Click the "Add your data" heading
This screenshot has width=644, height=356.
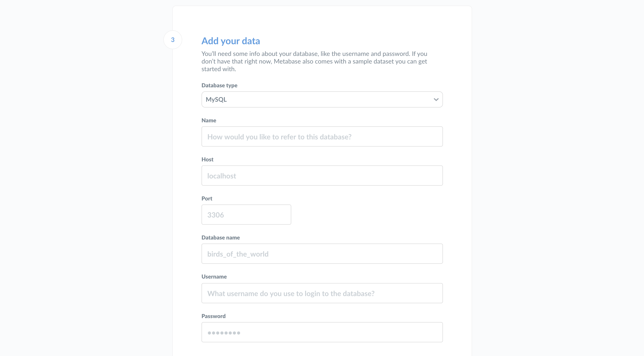[230, 41]
